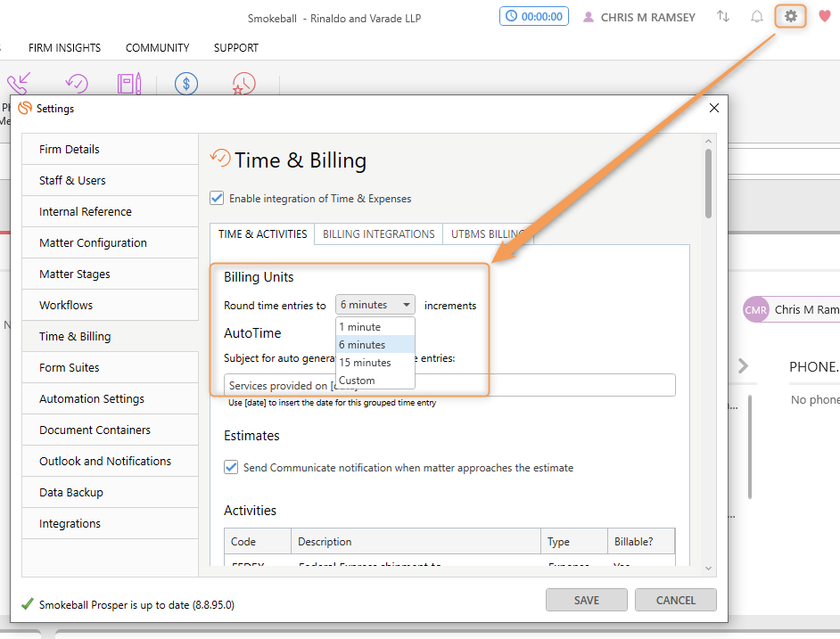Open the settings gear icon

[790, 17]
